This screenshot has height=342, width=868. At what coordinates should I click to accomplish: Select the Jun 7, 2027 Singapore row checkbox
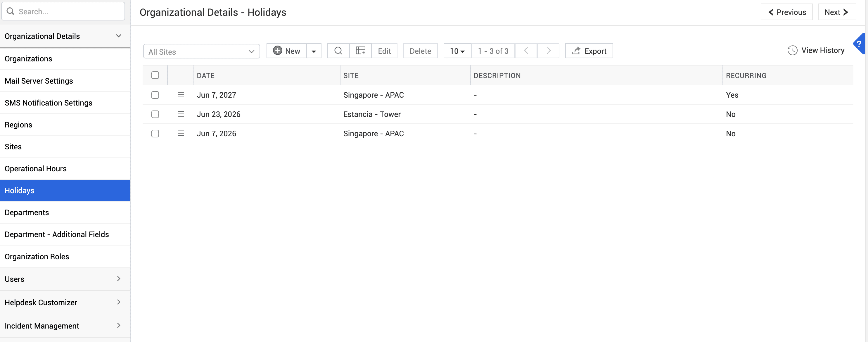(155, 95)
